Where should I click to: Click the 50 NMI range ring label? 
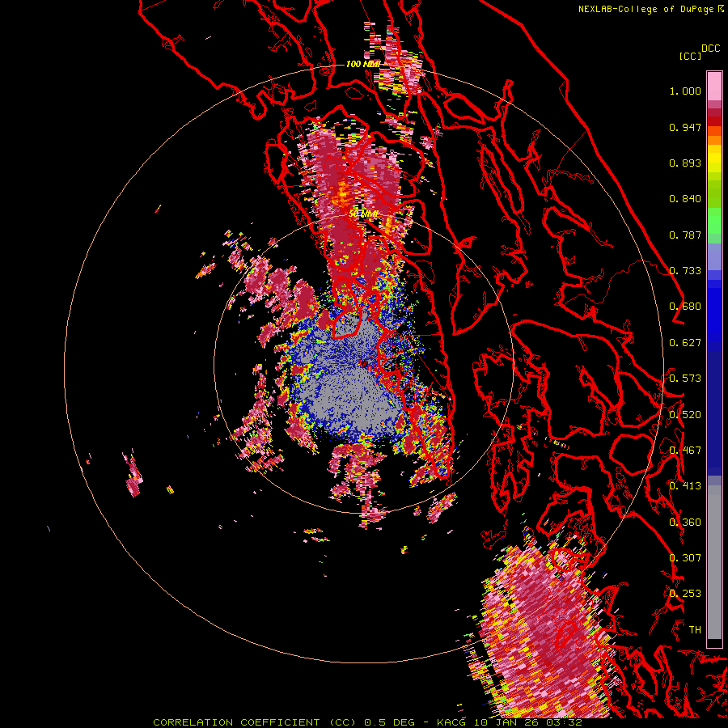363,214
